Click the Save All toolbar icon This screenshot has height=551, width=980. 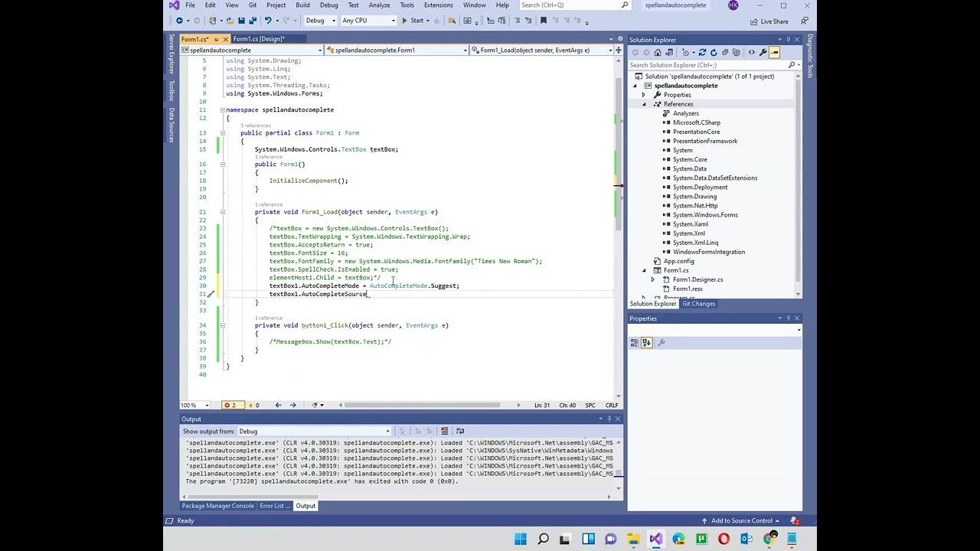tap(253, 21)
